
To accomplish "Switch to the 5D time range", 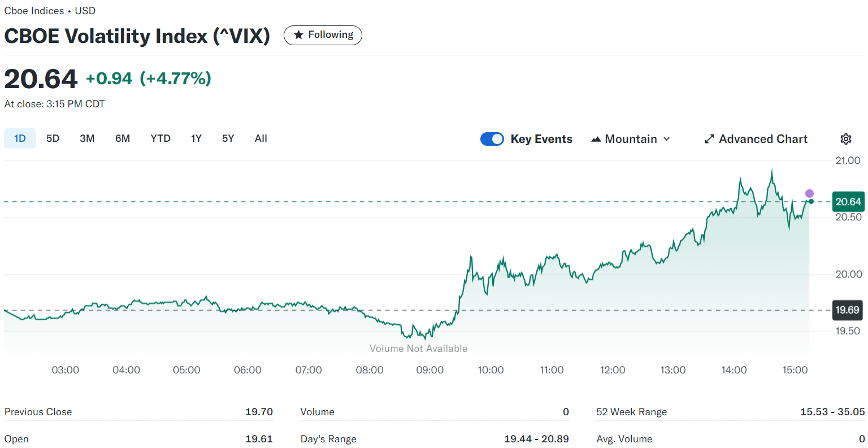I will click(x=53, y=138).
